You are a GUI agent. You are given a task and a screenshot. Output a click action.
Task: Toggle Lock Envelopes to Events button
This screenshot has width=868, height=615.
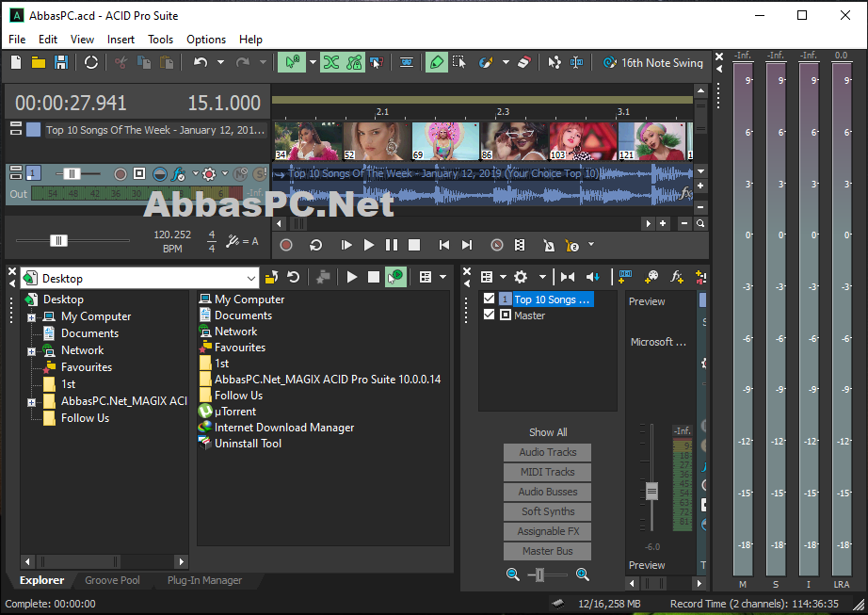pyautogui.click(x=354, y=62)
